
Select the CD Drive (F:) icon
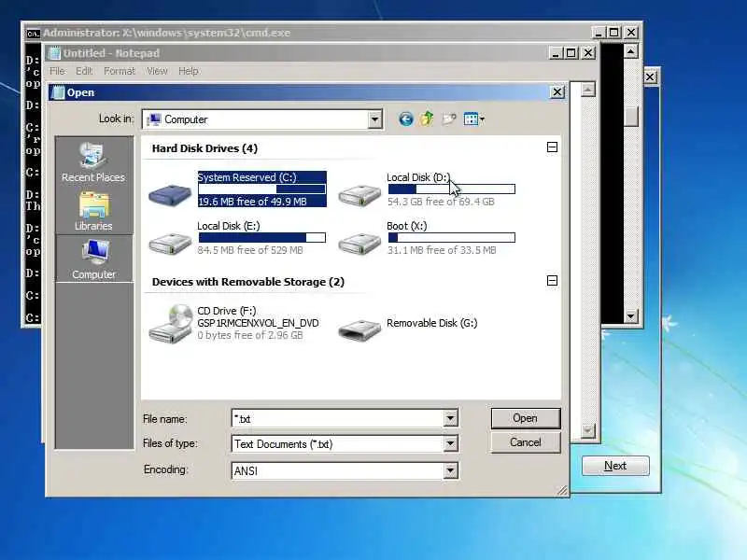click(170, 324)
